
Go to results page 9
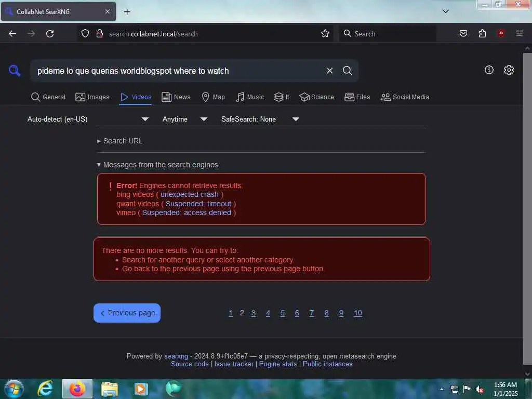(341, 313)
